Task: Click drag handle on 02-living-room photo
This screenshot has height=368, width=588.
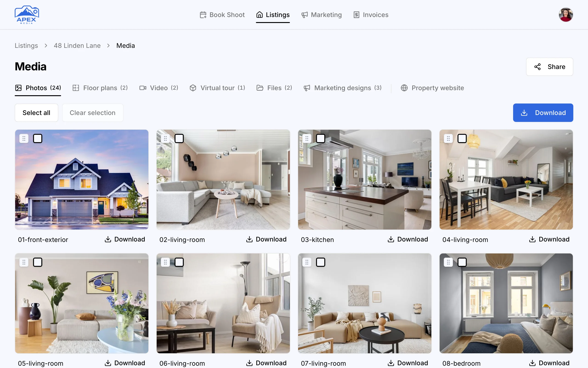Action: (165, 138)
